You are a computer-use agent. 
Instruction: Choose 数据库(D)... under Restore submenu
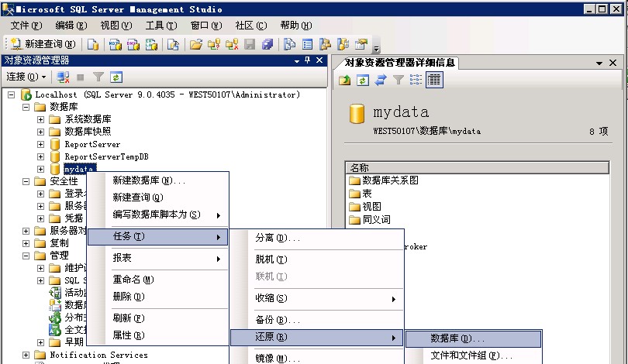tap(457, 338)
